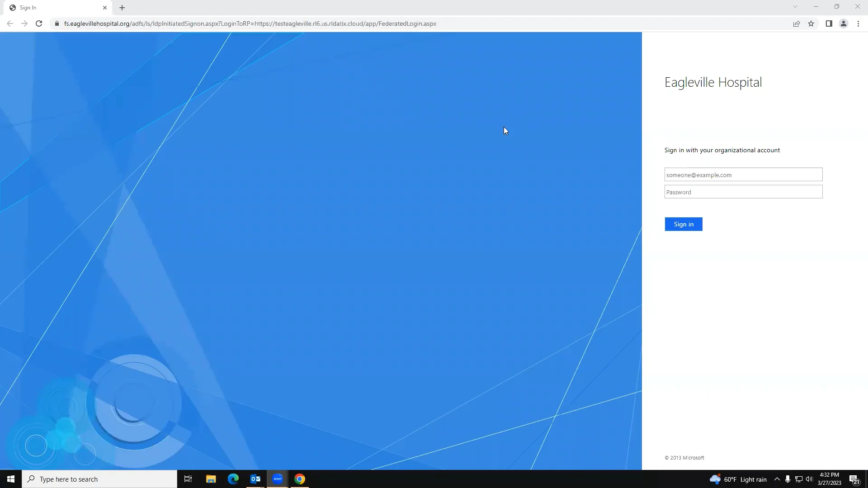Viewport: 868px width, 488px height.
Task: Reload the Sign In page
Action: (x=39, y=23)
